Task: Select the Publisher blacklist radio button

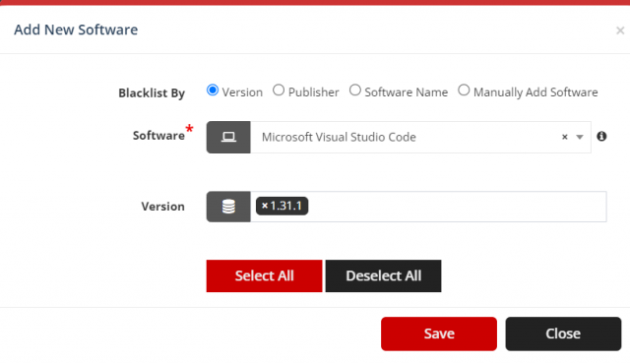Action: coord(279,91)
